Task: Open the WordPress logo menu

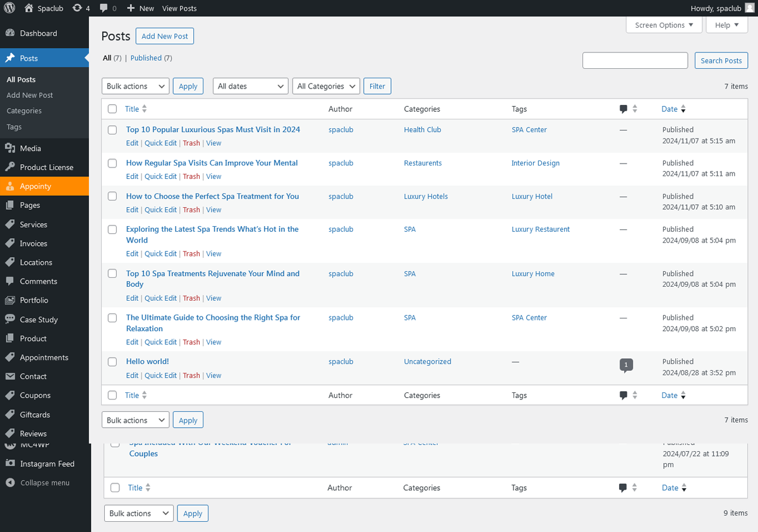Action: 9,8
